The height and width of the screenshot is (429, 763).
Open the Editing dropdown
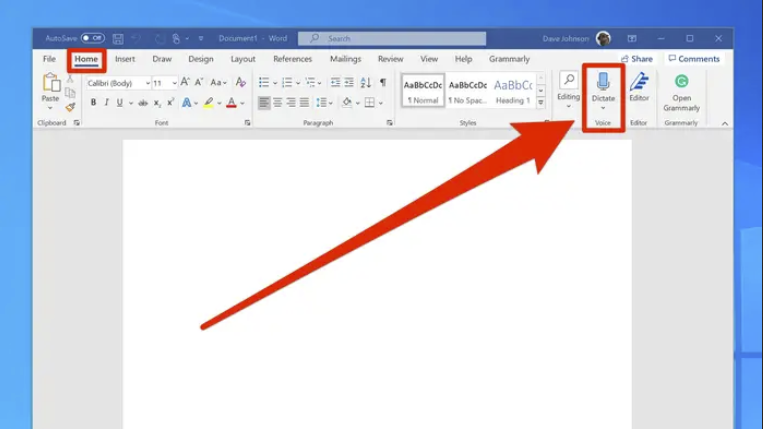pyautogui.click(x=568, y=90)
